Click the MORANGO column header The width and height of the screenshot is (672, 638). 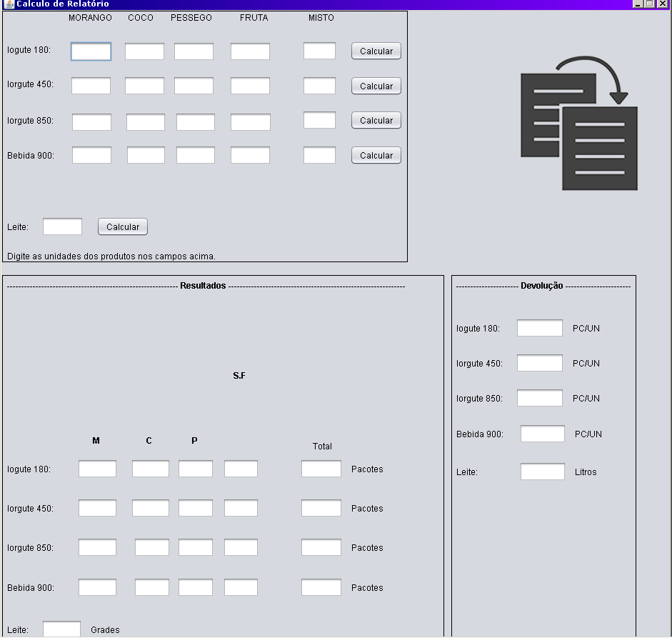click(x=90, y=18)
